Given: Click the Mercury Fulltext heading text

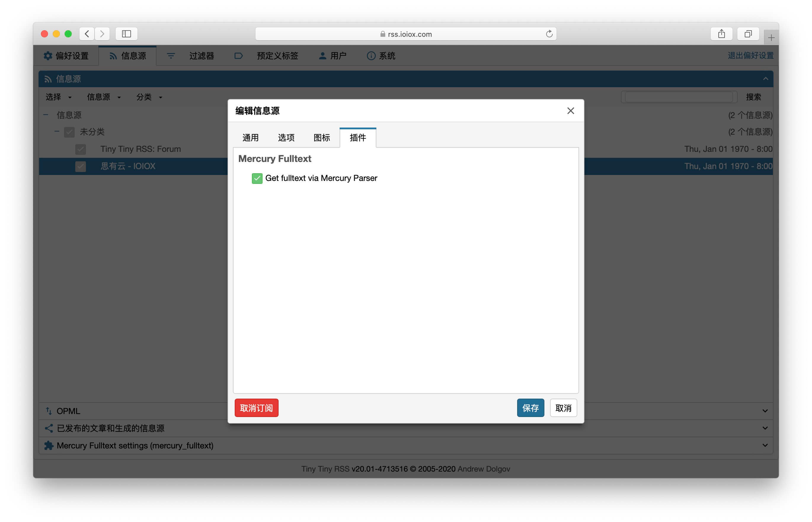Looking at the screenshot, I should [275, 159].
